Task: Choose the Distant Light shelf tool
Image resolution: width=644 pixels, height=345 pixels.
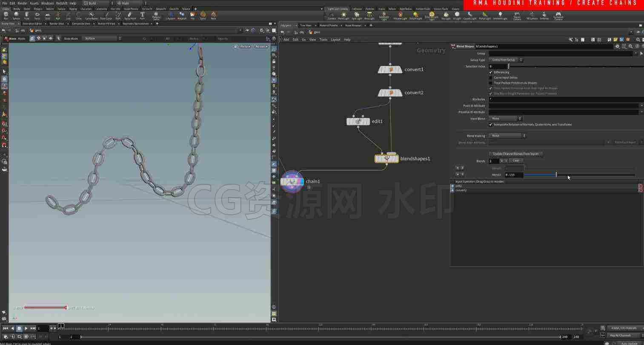Action: (x=415, y=16)
